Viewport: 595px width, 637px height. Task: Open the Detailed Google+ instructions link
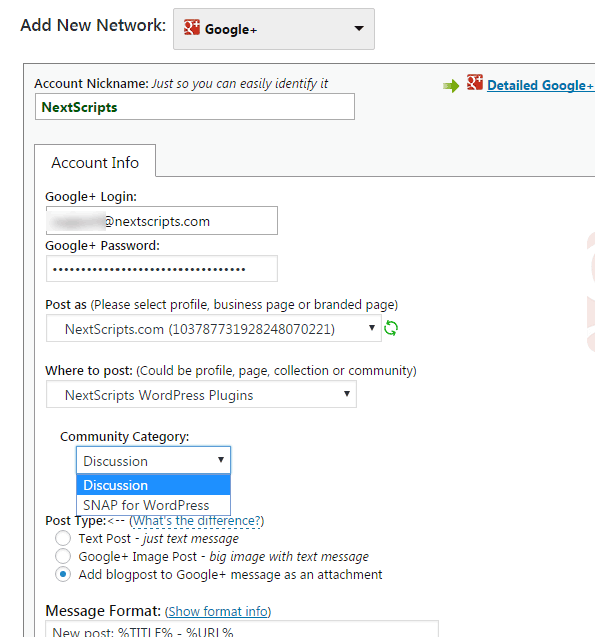[x=541, y=85]
